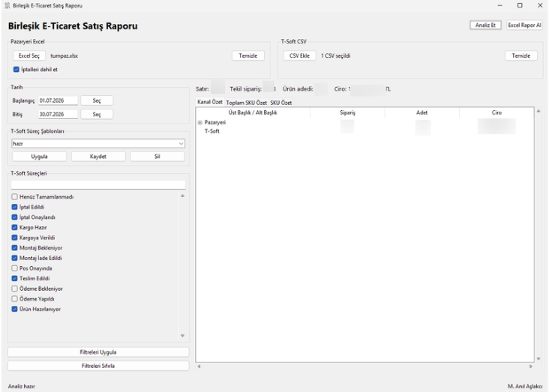Check Ödeme Yapıldı option
The image size is (549, 392).
[14, 298]
